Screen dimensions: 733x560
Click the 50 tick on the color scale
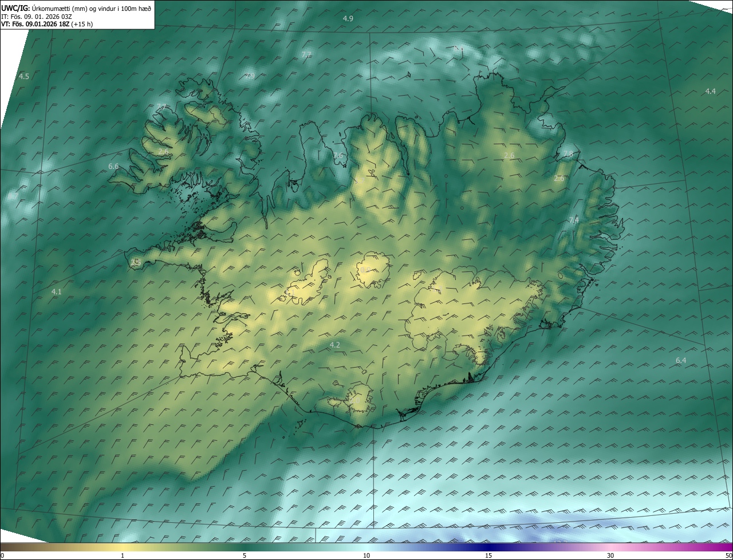(728, 555)
